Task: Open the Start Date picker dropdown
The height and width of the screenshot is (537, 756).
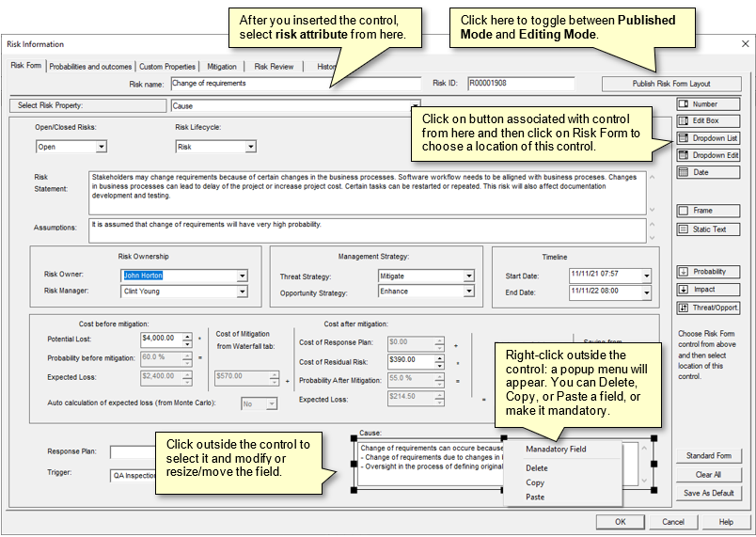Action: pyautogui.click(x=646, y=276)
